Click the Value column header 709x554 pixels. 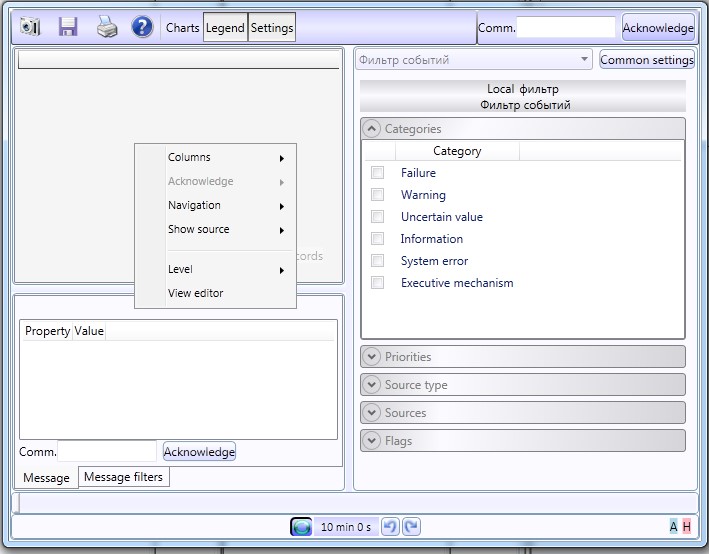point(89,331)
